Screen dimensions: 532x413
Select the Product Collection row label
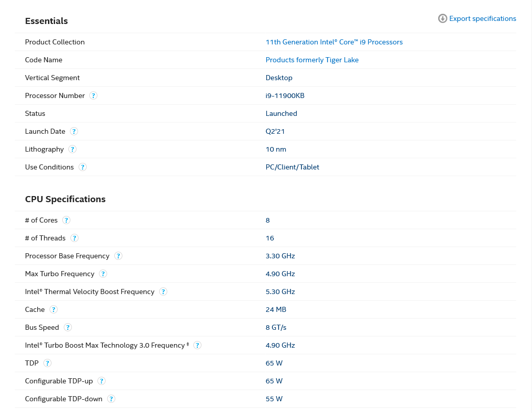click(55, 42)
